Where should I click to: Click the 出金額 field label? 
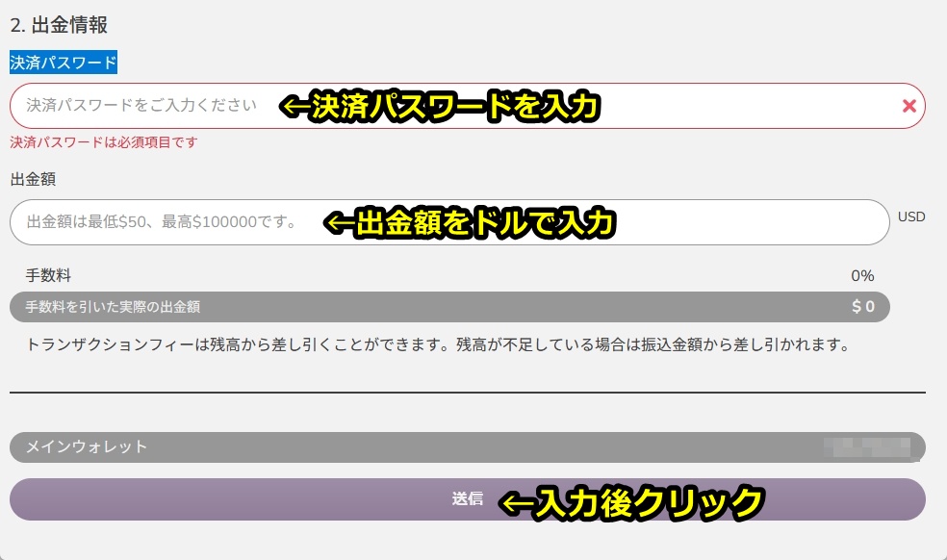34,179
